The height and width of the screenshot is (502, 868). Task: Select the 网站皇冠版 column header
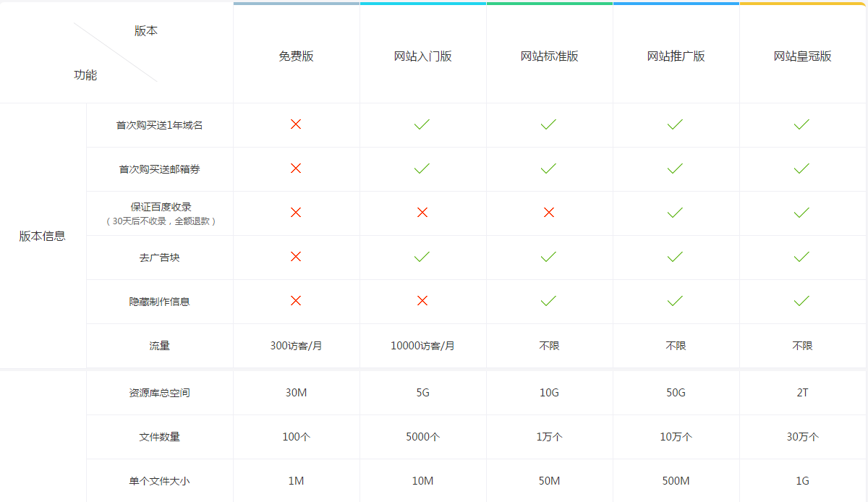(x=803, y=56)
